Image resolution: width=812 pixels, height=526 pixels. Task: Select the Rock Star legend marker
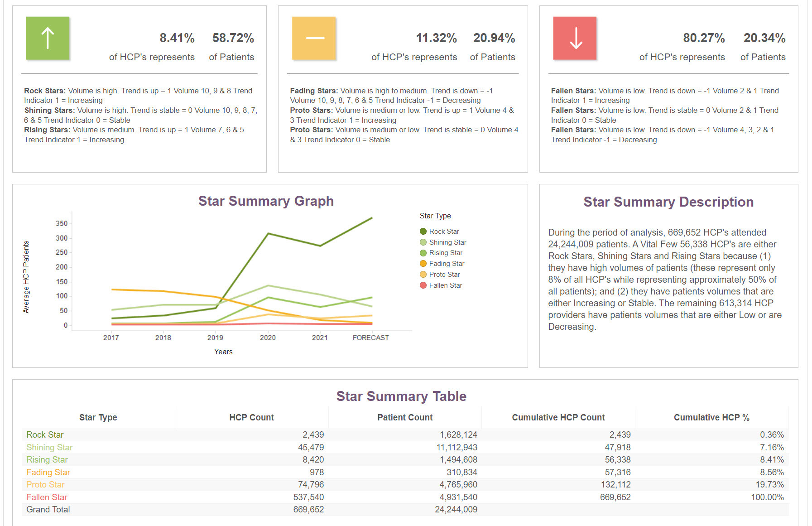coord(423,232)
